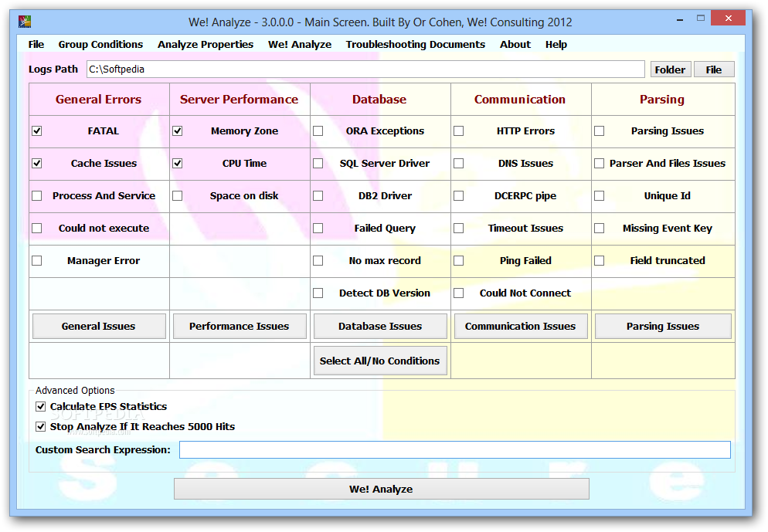Maximize the We! Analyze window
This screenshot has height=532, width=768.
click(701, 19)
